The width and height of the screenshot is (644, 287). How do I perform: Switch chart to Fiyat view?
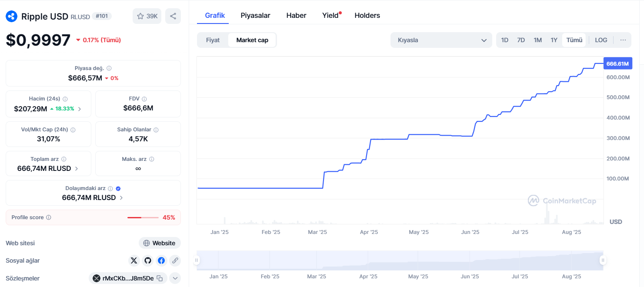pyautogui.click(x=213, y=40)
